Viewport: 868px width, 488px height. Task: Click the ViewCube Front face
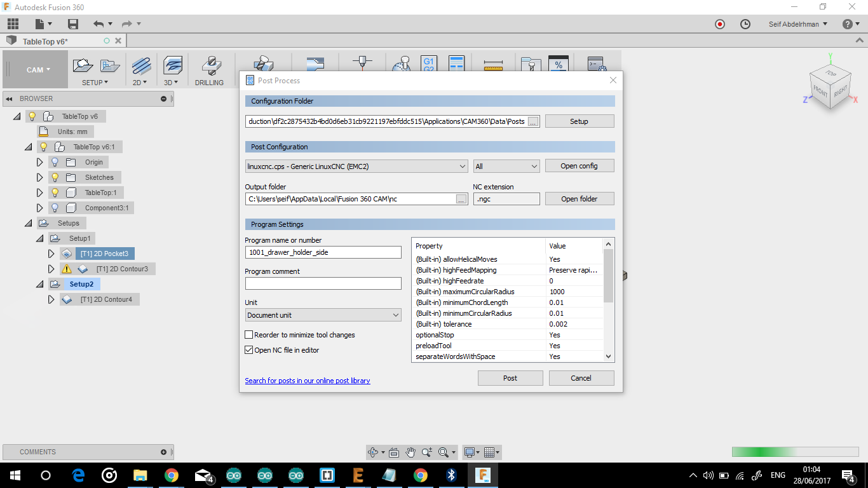[x=821, y=92]
